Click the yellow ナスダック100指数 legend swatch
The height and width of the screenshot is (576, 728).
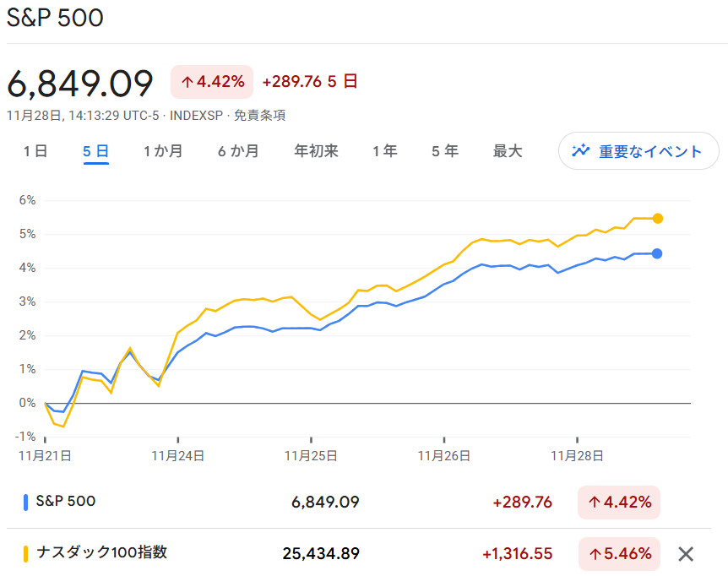pos(26,553)
